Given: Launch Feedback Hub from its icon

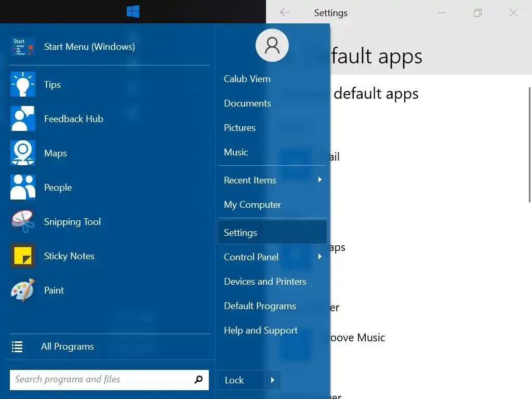Looking at the screenshot, I should tap(23, 118).
